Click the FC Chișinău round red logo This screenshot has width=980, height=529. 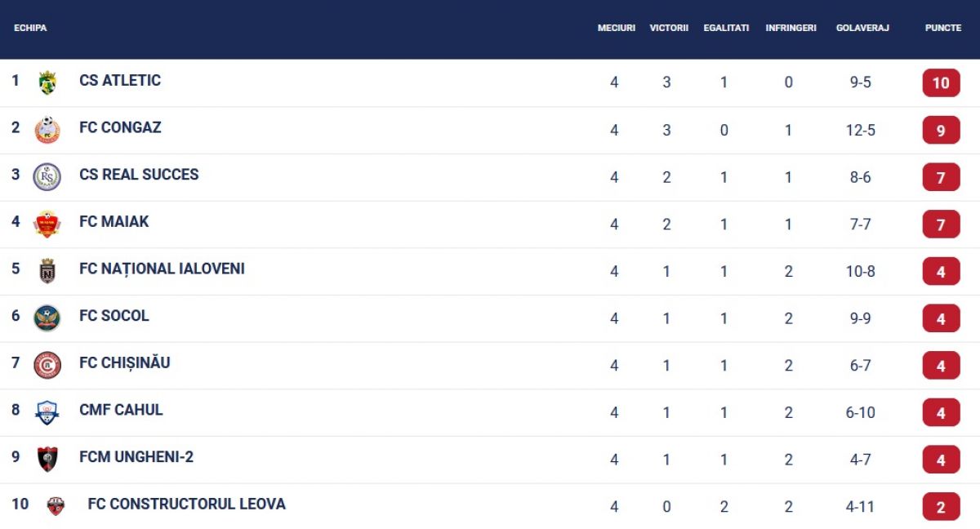(47, 365)
